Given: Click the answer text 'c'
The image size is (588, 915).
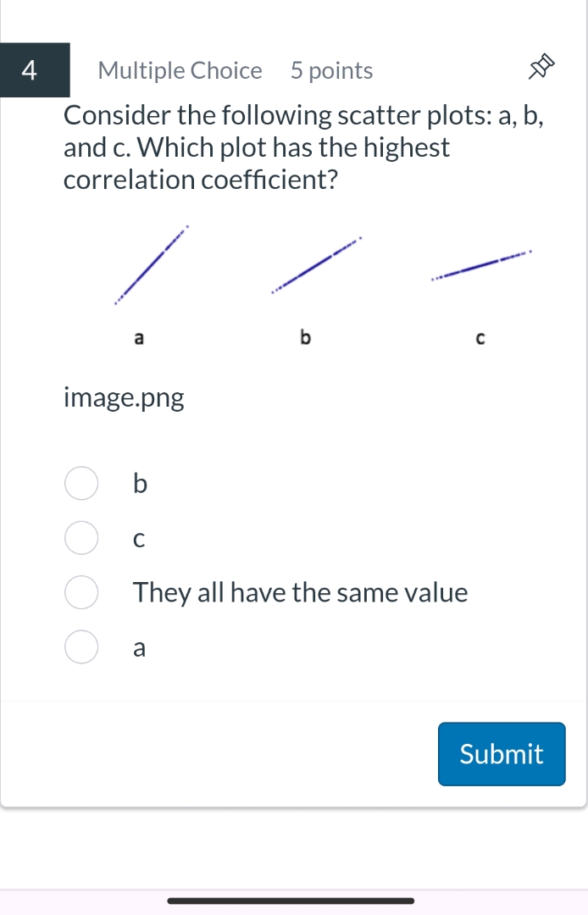Looking at the screenshot, I should (x=138, y=538).
